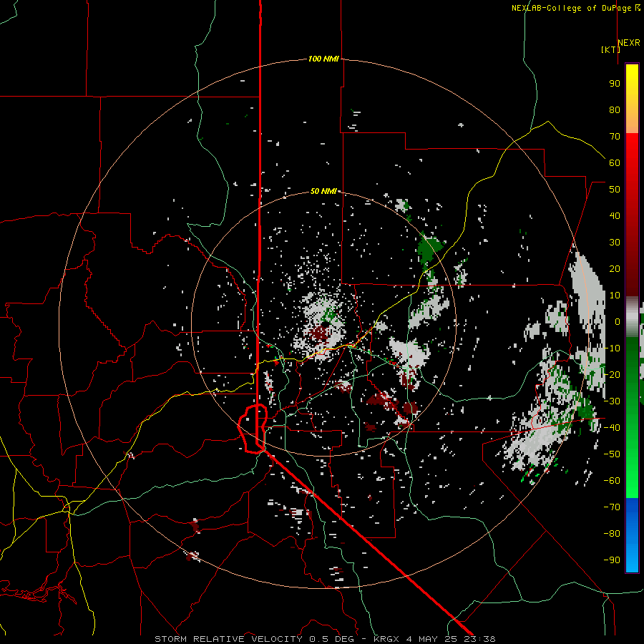Click the positive 20 scale value

pos(615,268)
